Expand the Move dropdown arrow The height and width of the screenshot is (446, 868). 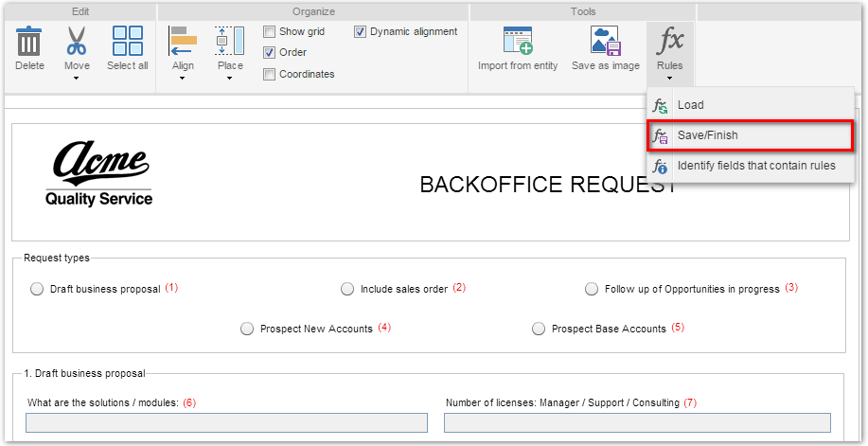click(77, 78)
